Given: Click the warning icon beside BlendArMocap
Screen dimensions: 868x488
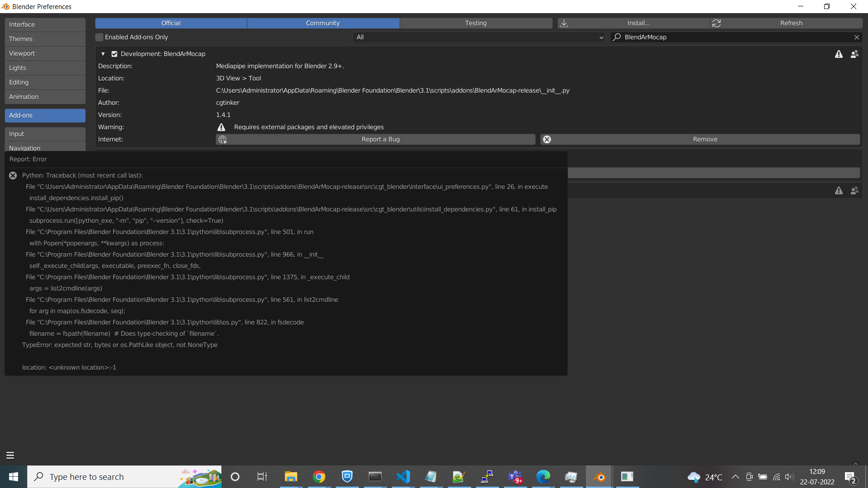Looking at the screenshot, I should coord(839,54).
